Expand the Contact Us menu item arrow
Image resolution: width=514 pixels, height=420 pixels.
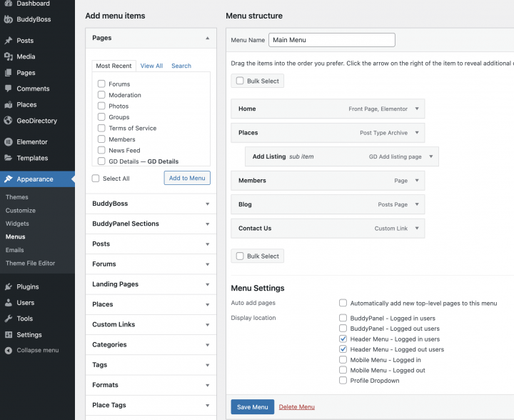[x=417, y=229]
